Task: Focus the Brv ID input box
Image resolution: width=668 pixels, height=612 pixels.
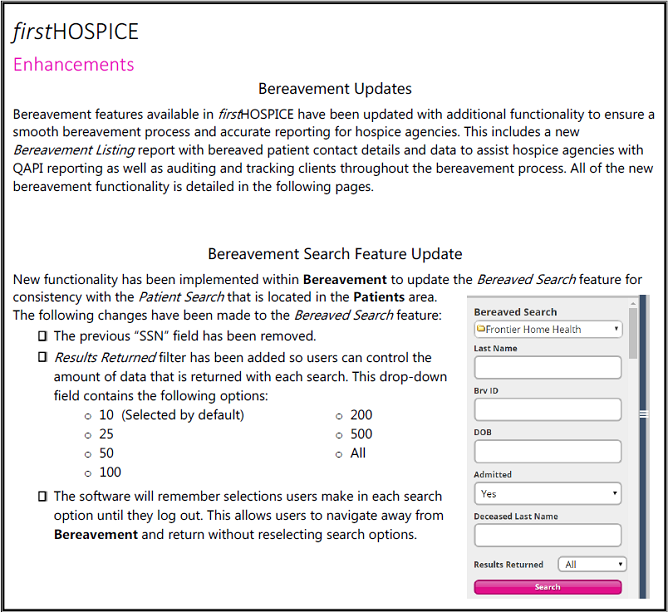Action: 547,410
